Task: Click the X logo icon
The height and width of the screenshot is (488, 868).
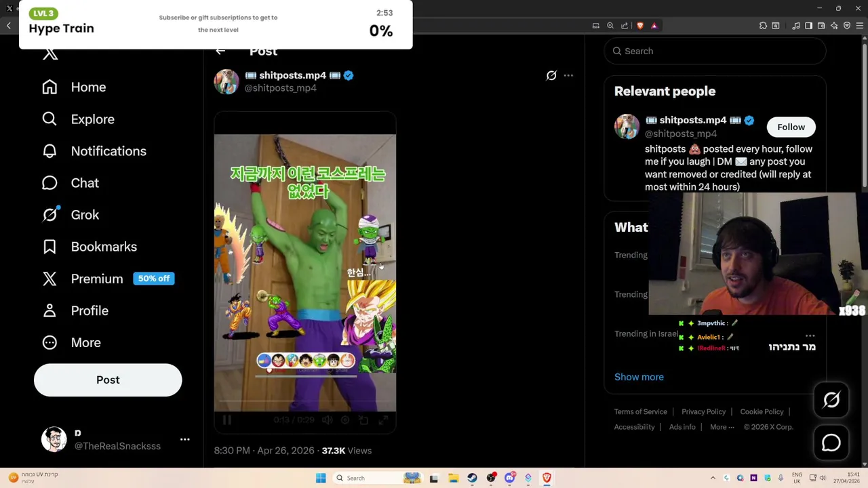Action: (50, 54)
